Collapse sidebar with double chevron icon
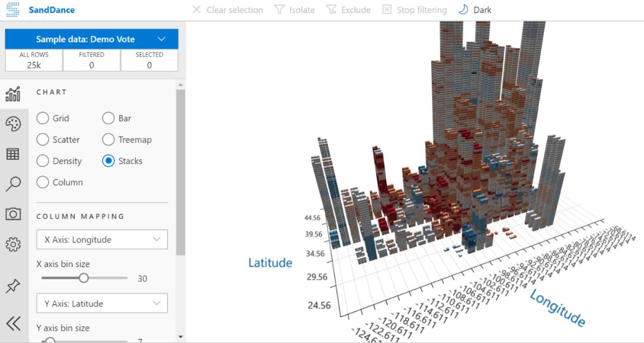The image size is (644, 343). coord(13,324)
